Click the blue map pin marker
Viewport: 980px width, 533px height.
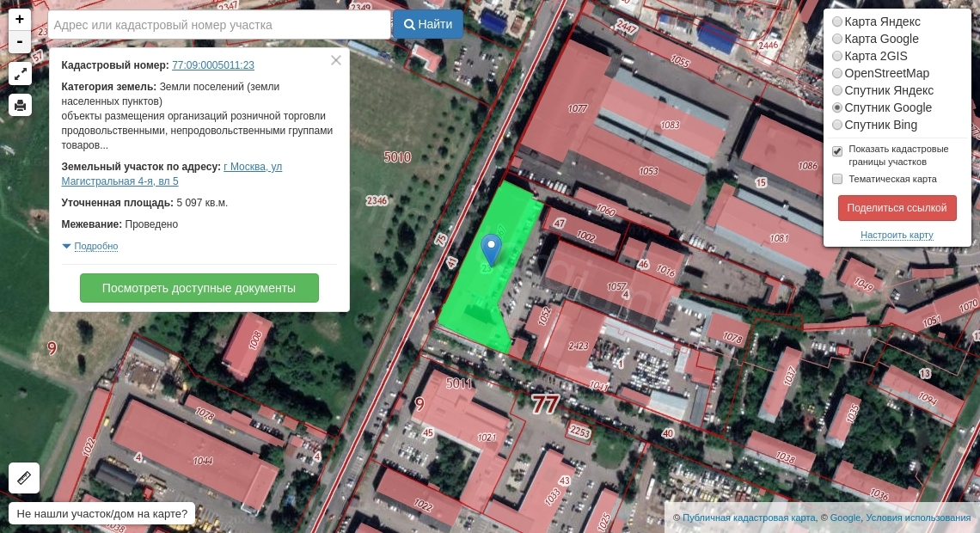(x=491, y=249)
